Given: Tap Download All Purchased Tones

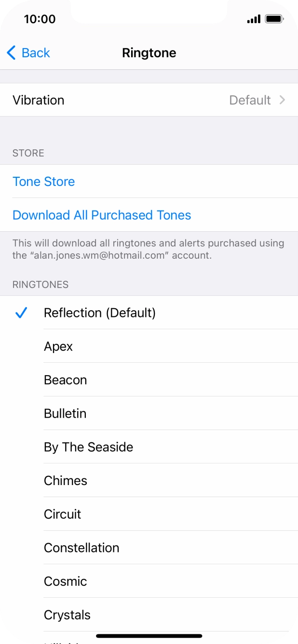Looking at the screenshot, I should (101, 215).
